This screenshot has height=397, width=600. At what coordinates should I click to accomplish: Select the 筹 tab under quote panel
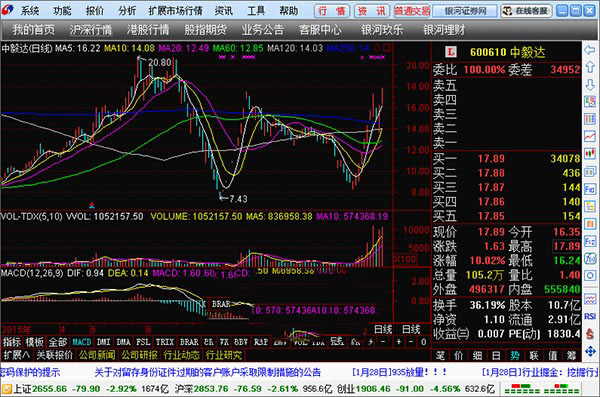(571, 356)
